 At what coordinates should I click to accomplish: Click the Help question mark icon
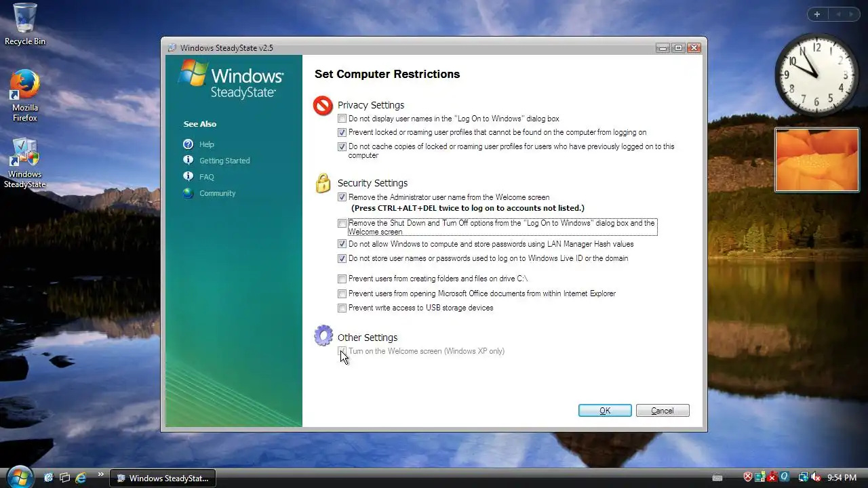pos(189,144)
